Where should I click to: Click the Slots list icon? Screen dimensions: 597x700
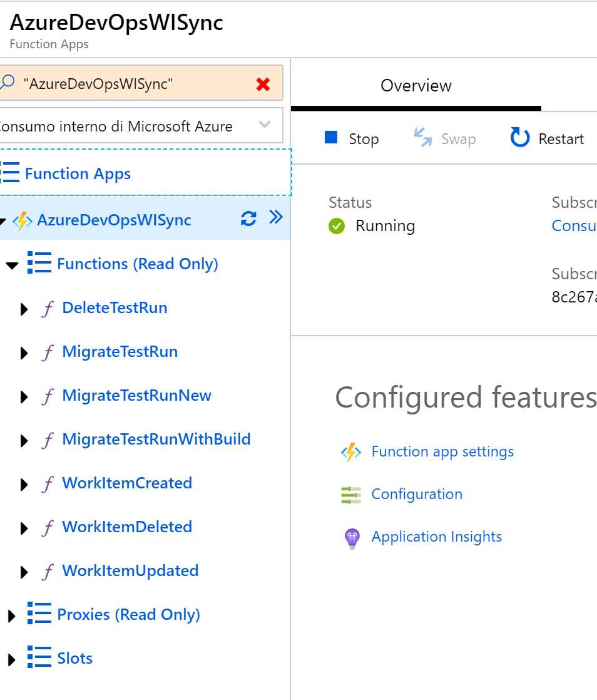click(x=39, y=658)
